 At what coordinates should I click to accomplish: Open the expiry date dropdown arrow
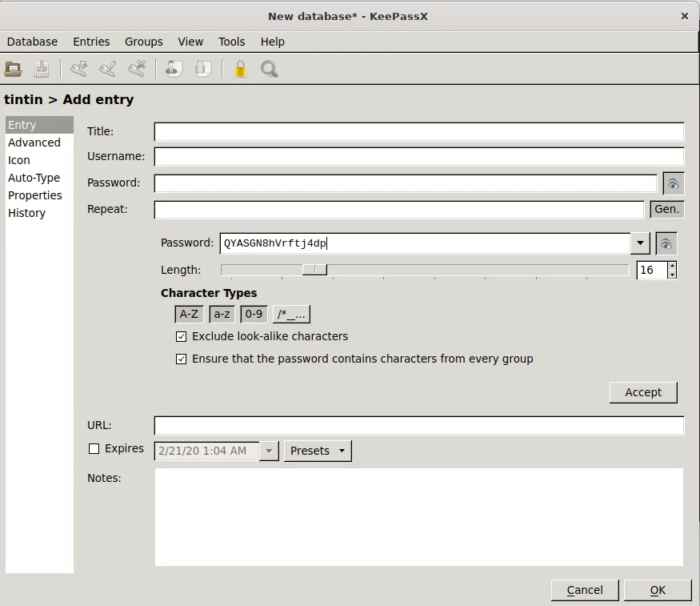(x=269, y=451)
